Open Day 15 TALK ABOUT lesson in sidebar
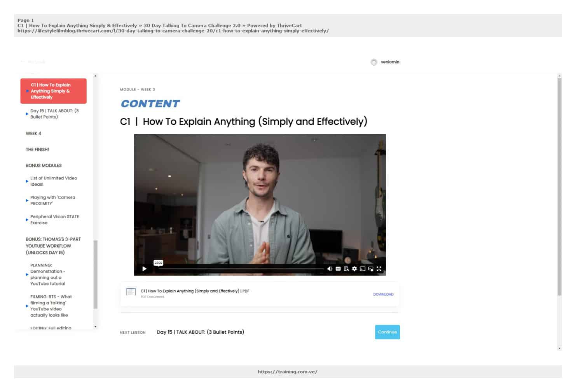The image size is (576, 392). click(54, 114)
